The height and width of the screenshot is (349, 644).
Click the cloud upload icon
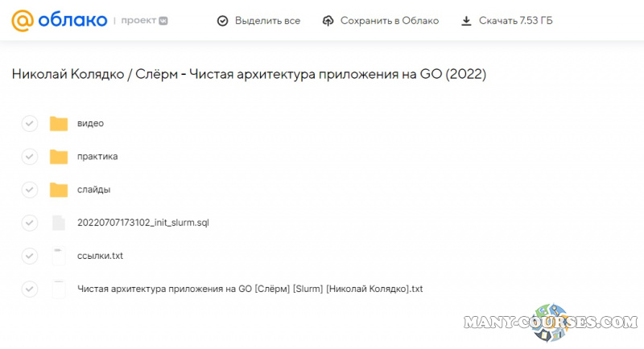coord(328,21)
